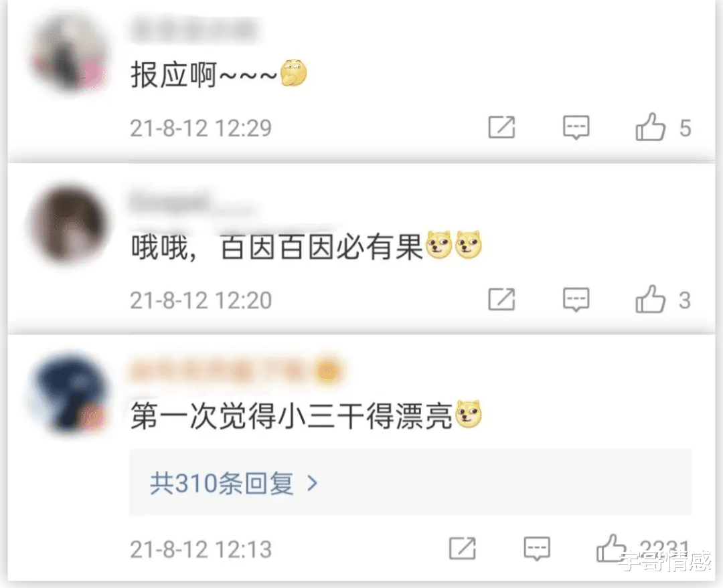
Task: Open reply bubble on 百因必有果 comment
Action: pos(576,300)
